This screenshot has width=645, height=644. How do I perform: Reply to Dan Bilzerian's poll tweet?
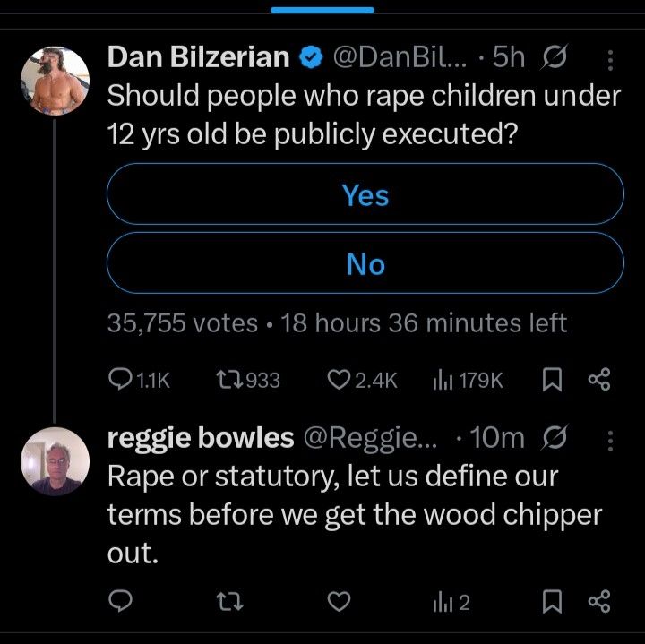120,381
